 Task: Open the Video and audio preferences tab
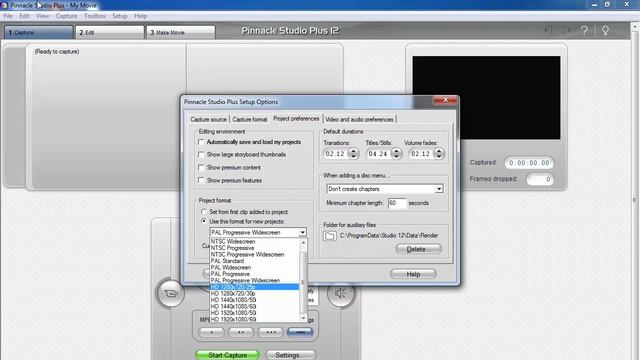coord(359,120)
